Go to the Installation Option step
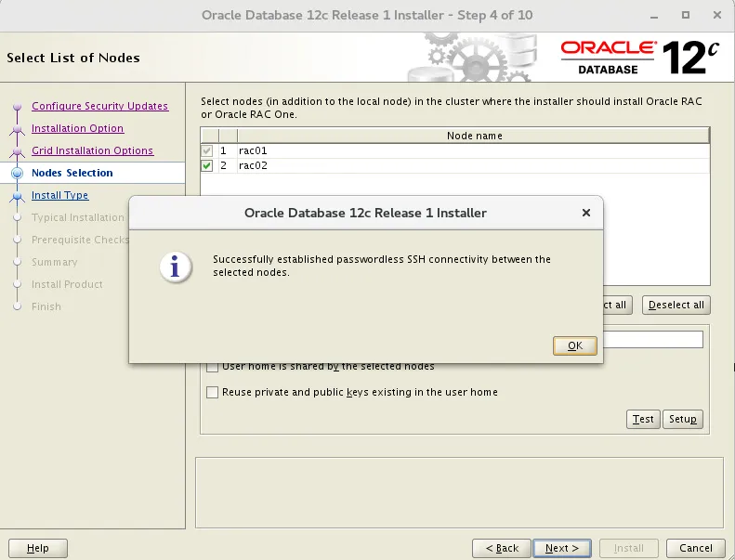Screen dimensions: 735x560 coord(77,128)
